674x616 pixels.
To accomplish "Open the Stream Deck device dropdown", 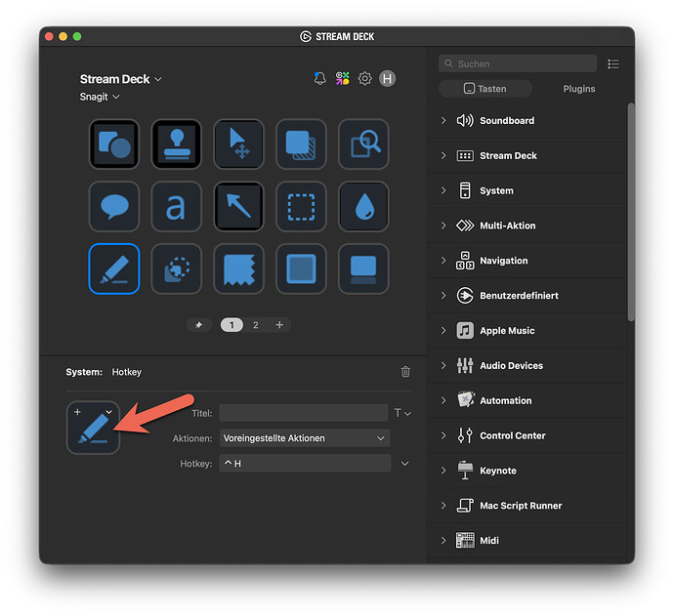I will point(121,79).
